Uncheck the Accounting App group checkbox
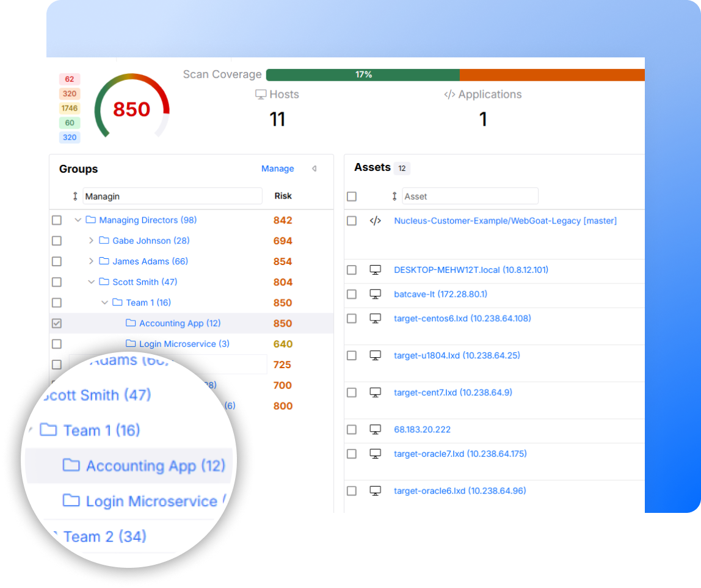 (57, 323)
